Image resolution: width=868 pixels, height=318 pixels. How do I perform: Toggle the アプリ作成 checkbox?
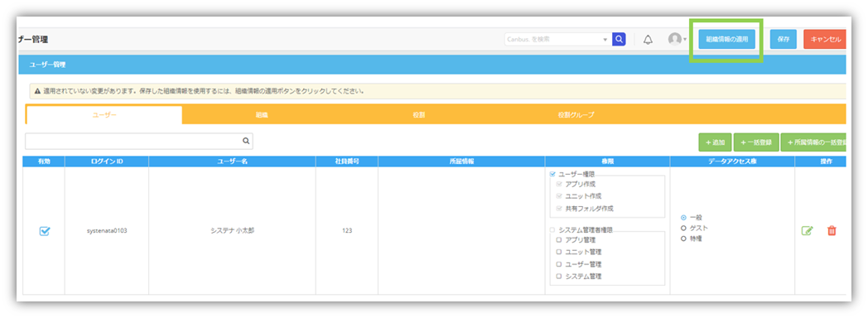[x=558, y=184]
